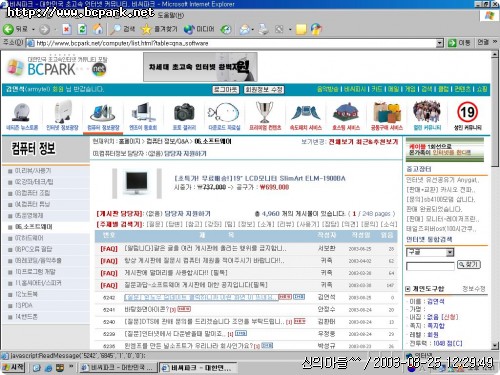Open the 19" LCD monitor SlimArt link

pyautogui.click(x=260, y=178)
